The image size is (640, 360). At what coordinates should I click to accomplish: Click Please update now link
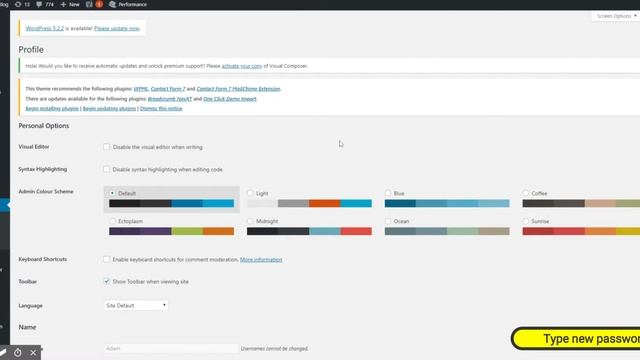pyautogui.click(x=117, y=28)
